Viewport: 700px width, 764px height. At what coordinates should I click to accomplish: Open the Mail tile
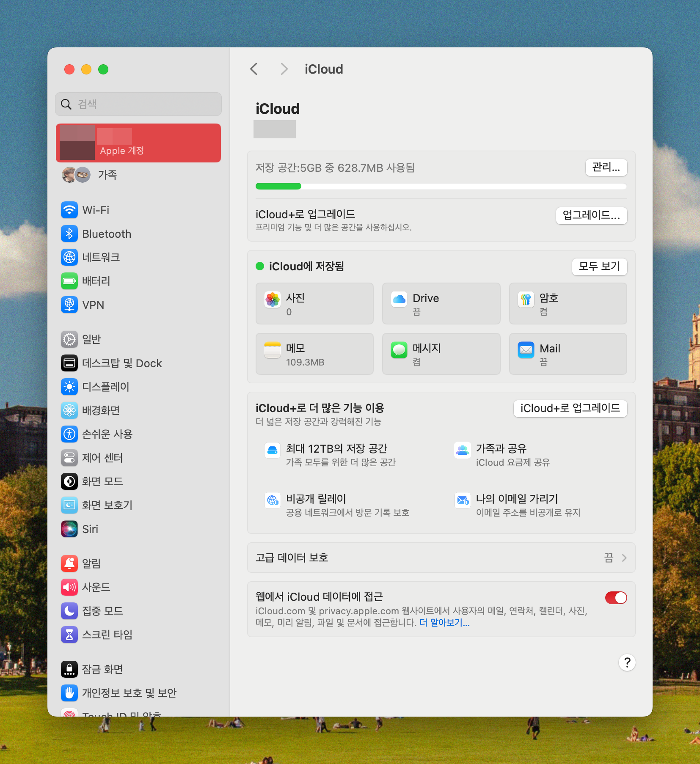568,354
